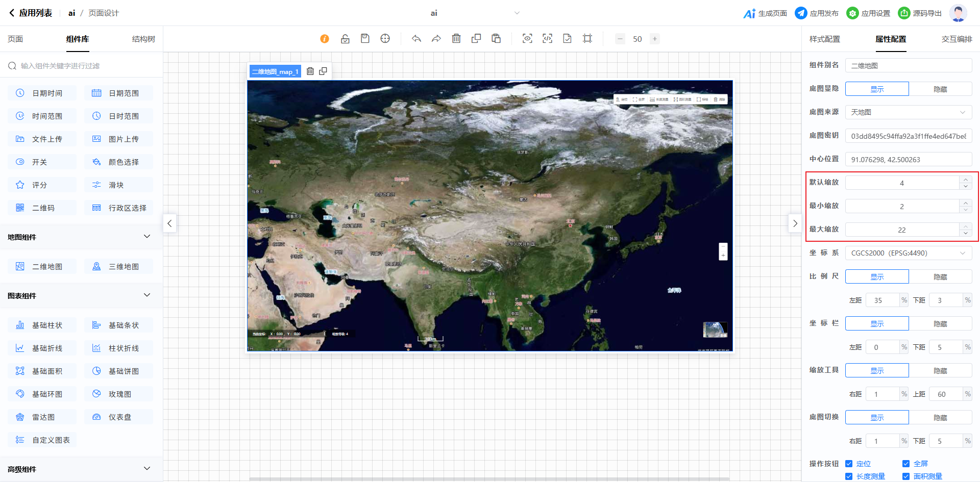Viewport: 980px width, 482px height.
Task: Click the plus button to increase canvas zoom
Action: (655, 39)
